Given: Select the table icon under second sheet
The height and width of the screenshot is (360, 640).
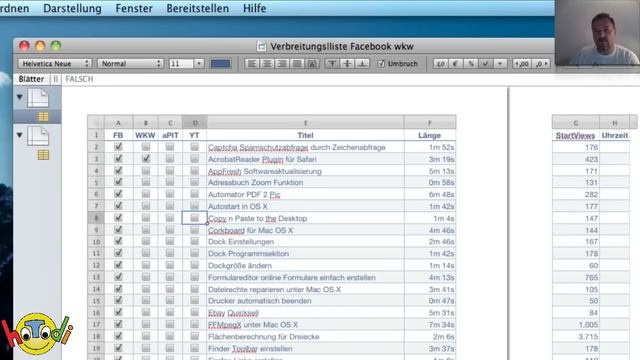Looking at the screenshot, I should coord(43,155).
